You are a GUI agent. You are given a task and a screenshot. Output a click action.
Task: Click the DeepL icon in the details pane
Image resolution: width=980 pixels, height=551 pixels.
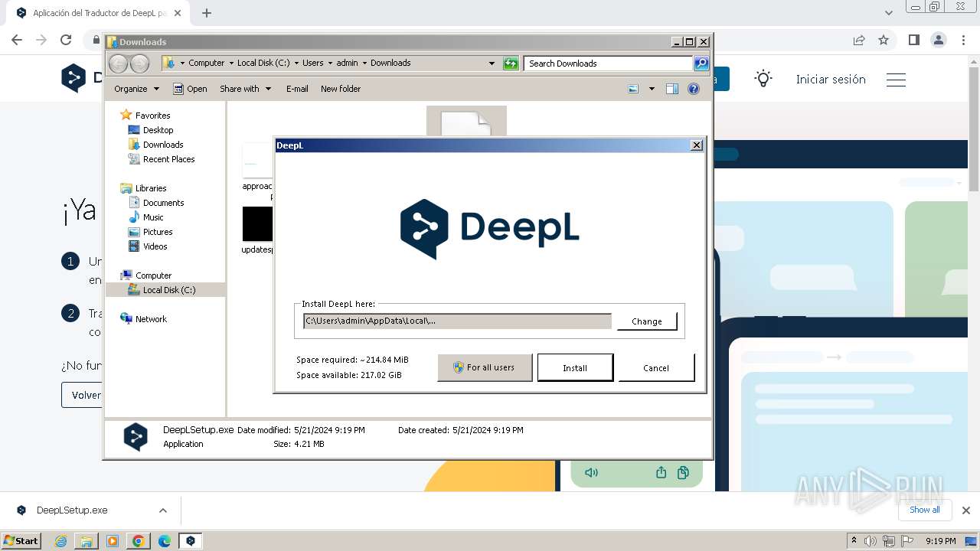tap(136, 437)
